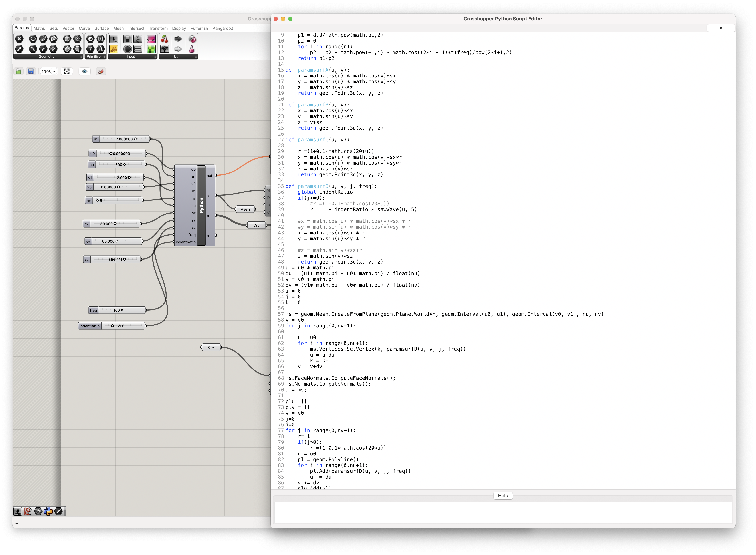The image size is (756, 555).
Task: Select the pink Gradient input icon
Action: pos(151,39)
